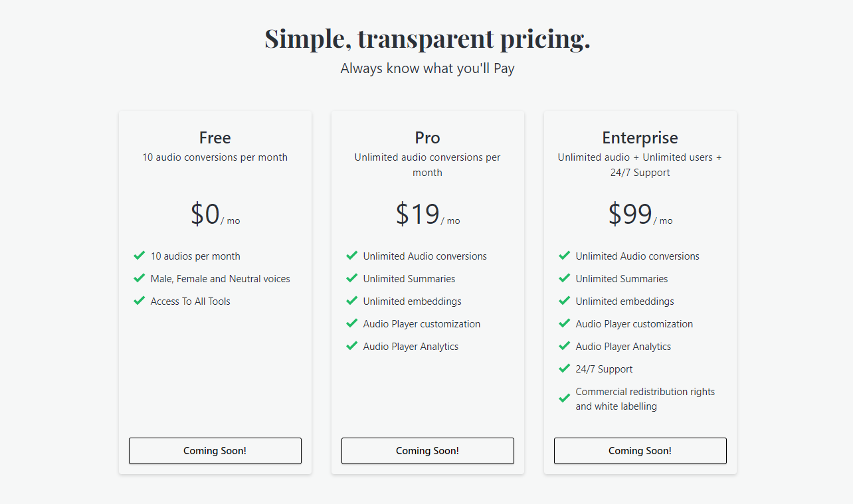Click Pro plan's "Unlimited embeddings" checkmark icon
The image size is (853, 504).
point(351,301)
